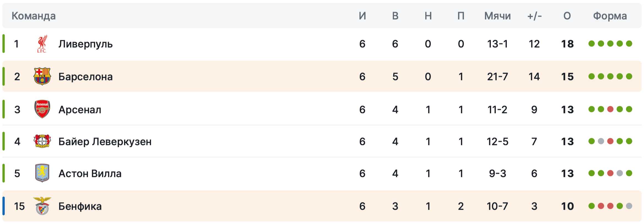Click the +/- goal difference header
This screenshot has height=224, width=644.
[534, 16]
